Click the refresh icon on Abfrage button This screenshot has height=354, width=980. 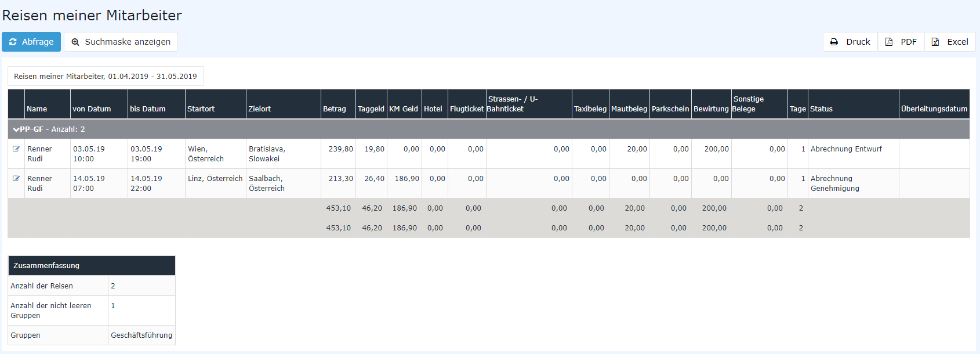[13, 42]
